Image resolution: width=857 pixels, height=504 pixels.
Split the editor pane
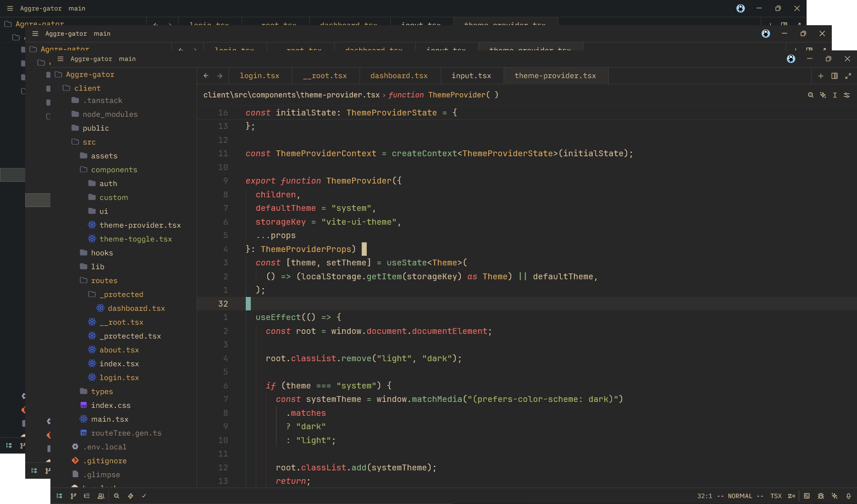click(834, 76)
